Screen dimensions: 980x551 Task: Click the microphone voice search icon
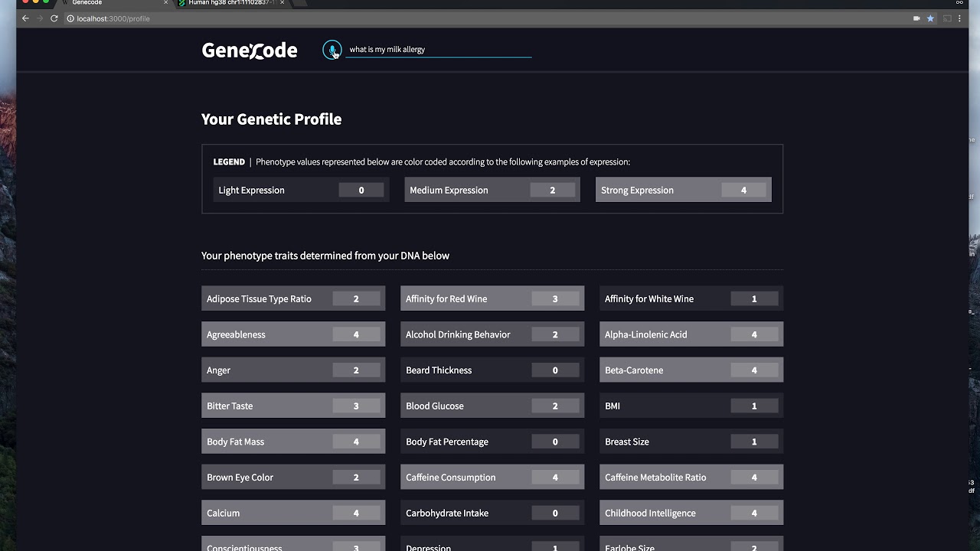(332, 50)
